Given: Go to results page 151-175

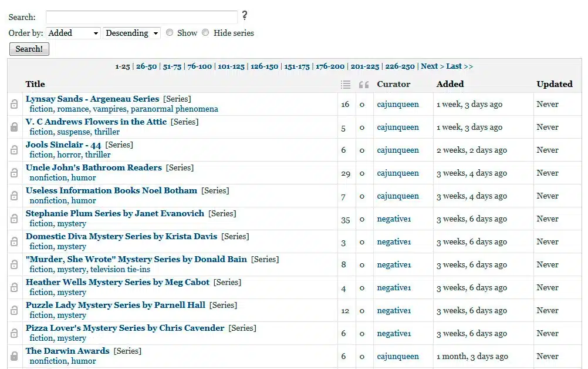Looking at the screenshot, I should click(x=297, y=66).
